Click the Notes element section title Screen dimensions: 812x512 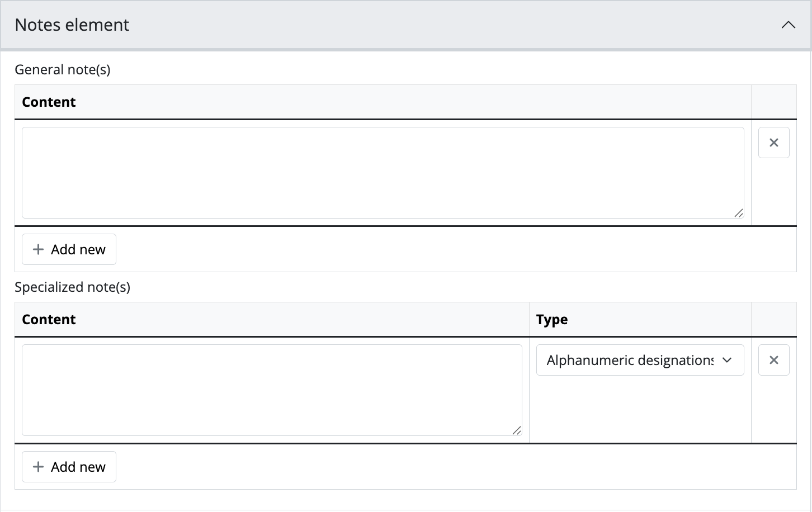(72, 25)
